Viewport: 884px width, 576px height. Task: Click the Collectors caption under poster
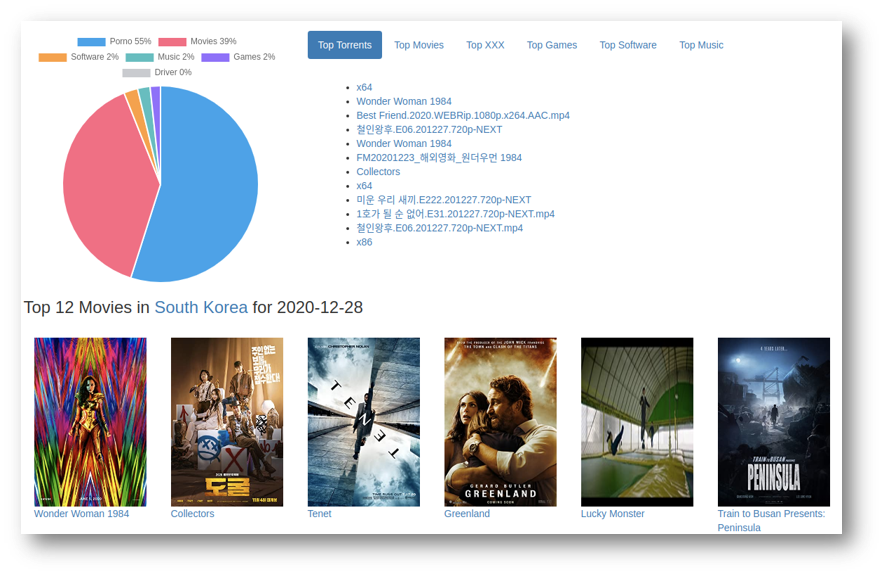pos(192,514)
